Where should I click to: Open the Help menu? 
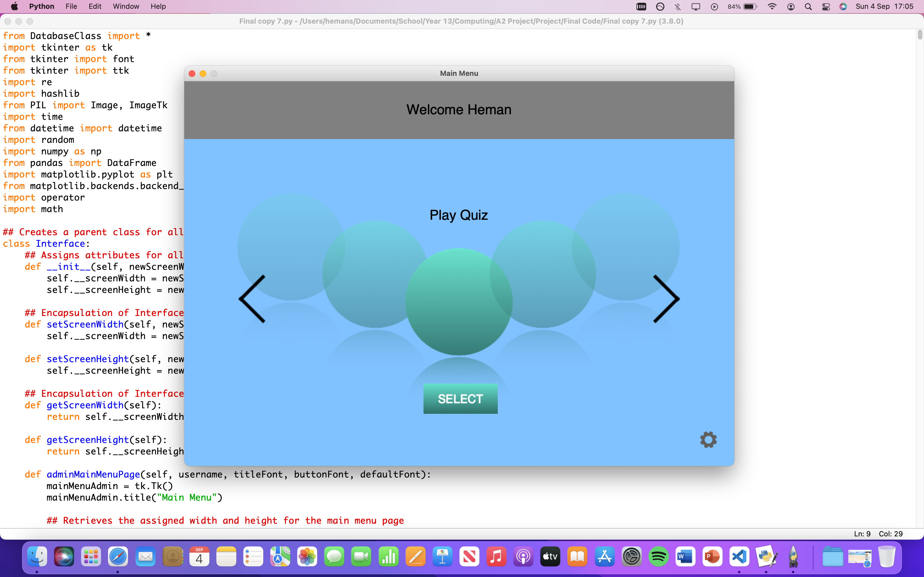coord(158,7)
